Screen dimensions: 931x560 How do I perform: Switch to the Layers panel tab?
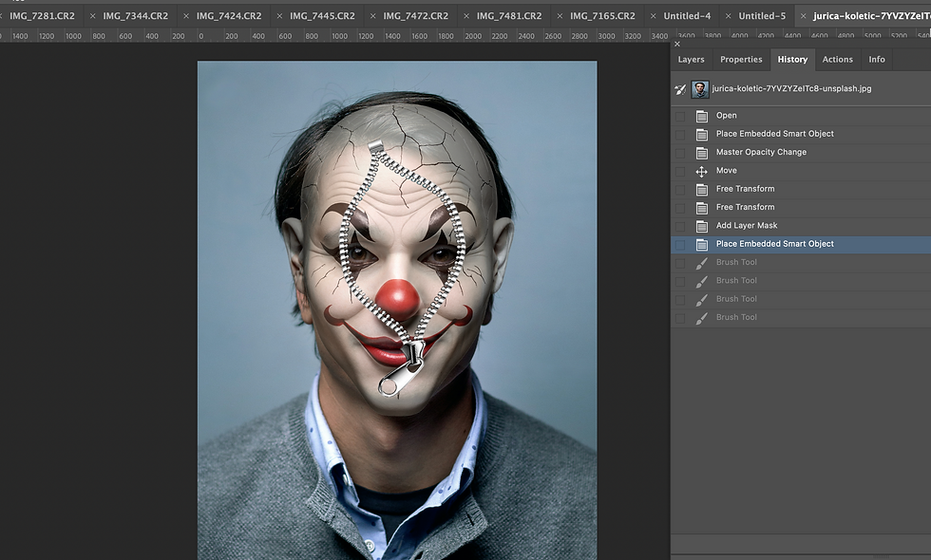pos(691,59)
